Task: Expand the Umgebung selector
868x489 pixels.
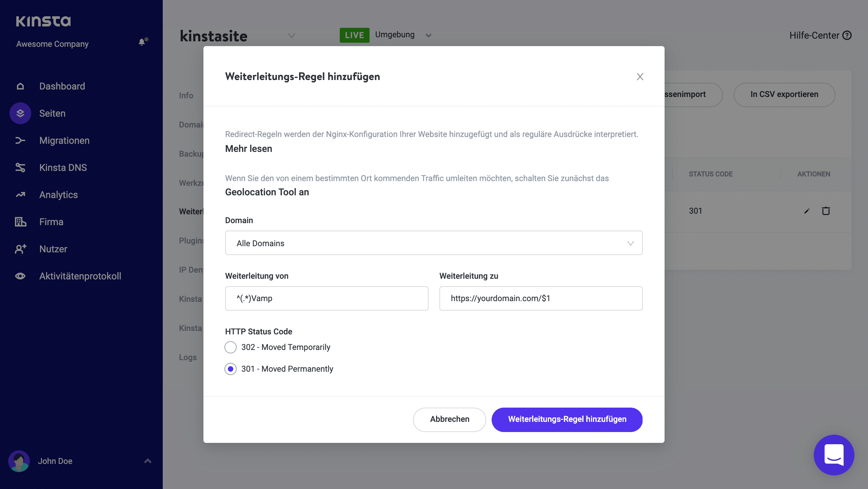Action: [x=428, y=35]
